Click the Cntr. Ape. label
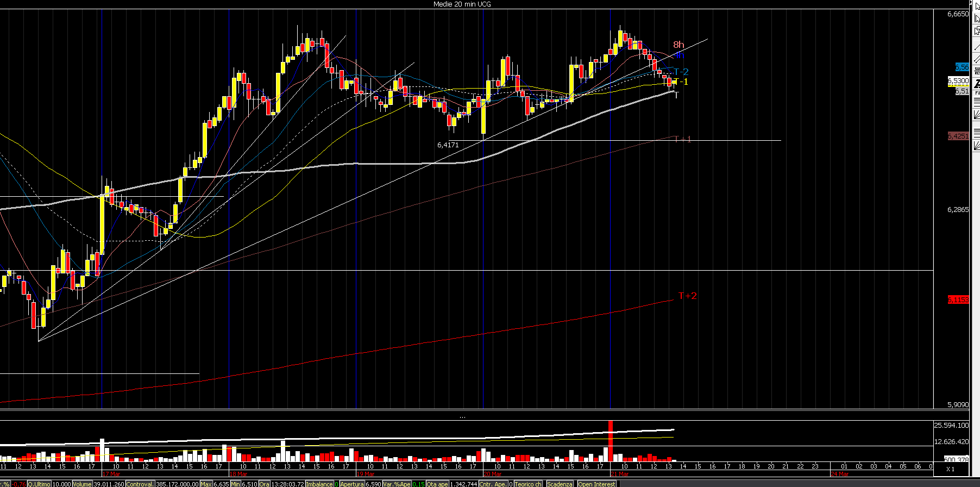 click(x=493, y=484)
